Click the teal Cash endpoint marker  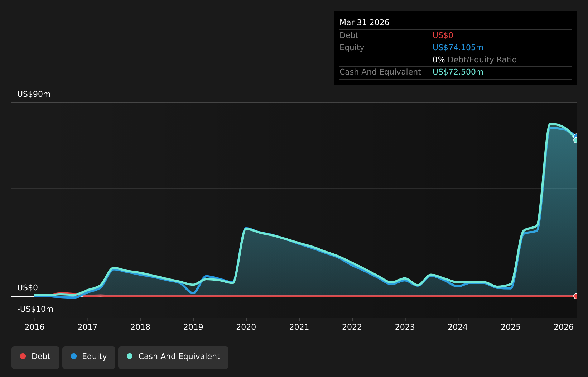coord(576,140)
